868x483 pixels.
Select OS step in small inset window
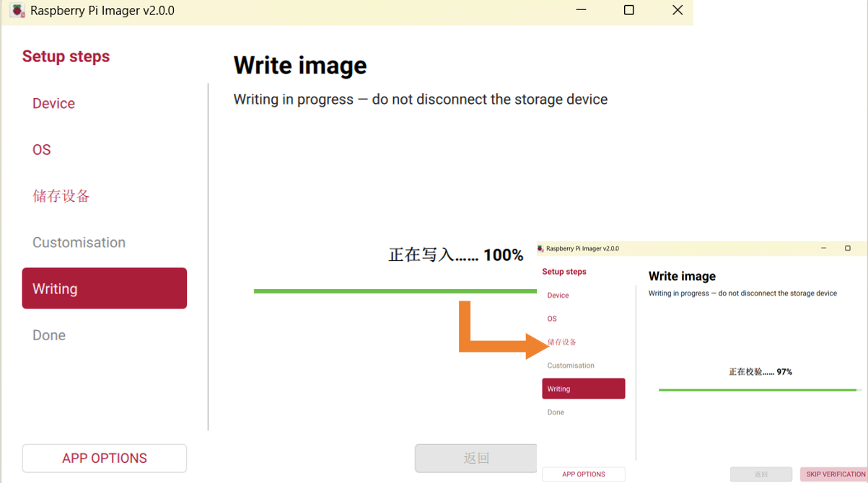point(552,319)
